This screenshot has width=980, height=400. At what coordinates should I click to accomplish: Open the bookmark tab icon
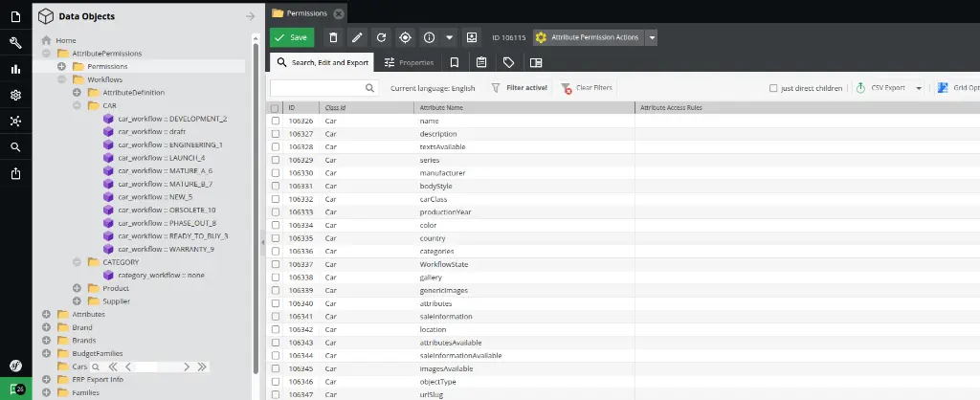point(455,62)
